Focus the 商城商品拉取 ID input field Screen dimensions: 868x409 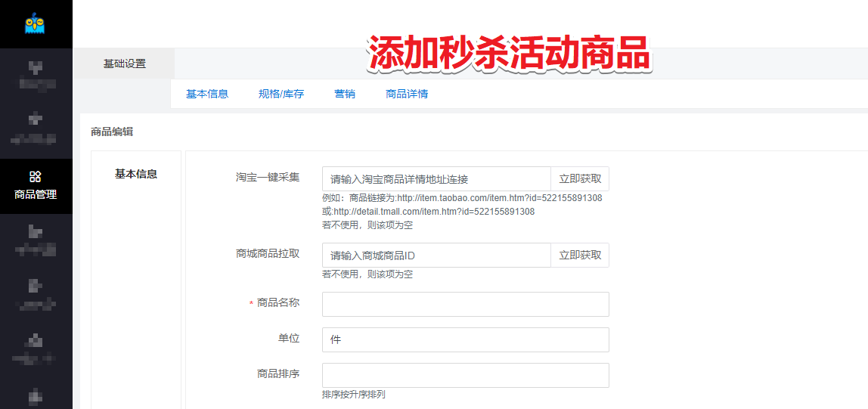(x=437, y=255)
